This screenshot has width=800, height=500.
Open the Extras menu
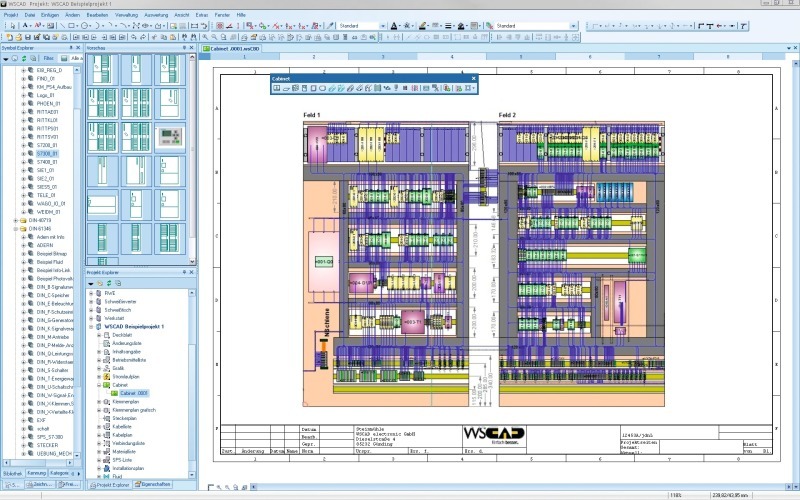click(202, 15)
